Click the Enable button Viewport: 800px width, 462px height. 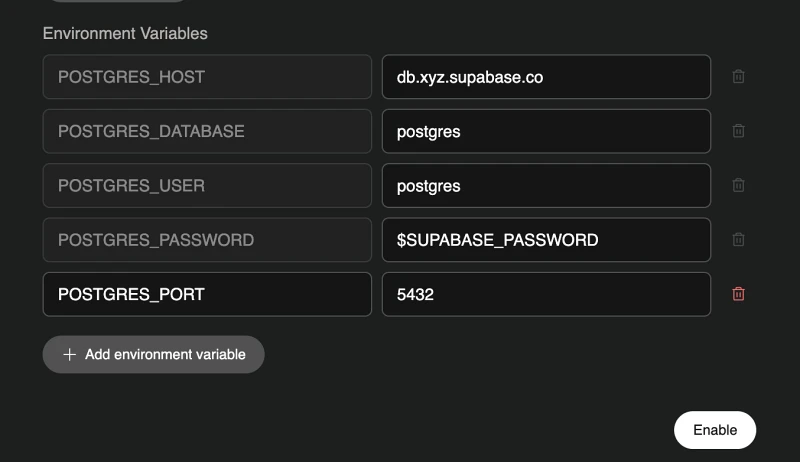pos(715,430)
